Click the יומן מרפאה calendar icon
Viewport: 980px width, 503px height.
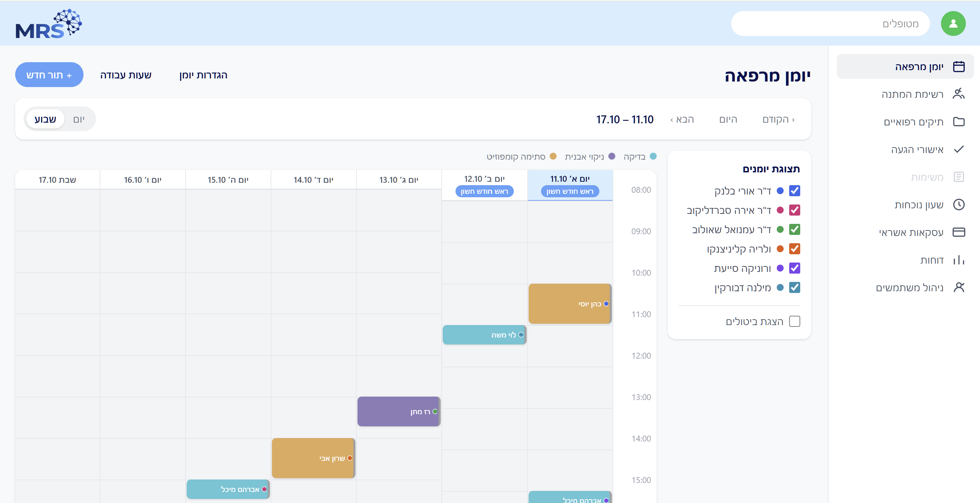[959, 67]
